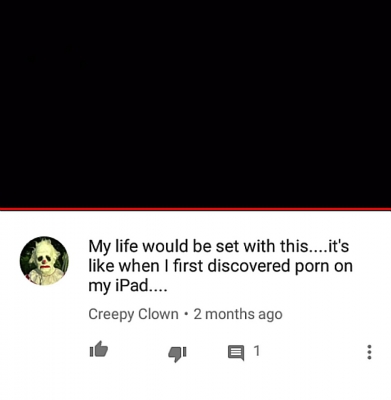Open replies via the speech bubble icon

236,353
